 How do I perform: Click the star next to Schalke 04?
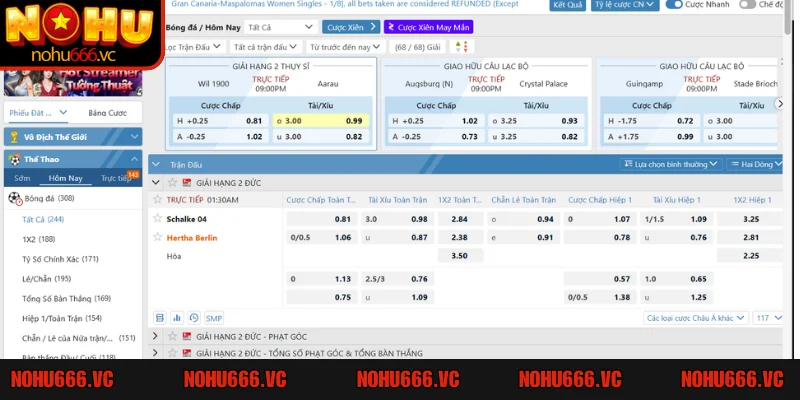click(x=157, y=218)
